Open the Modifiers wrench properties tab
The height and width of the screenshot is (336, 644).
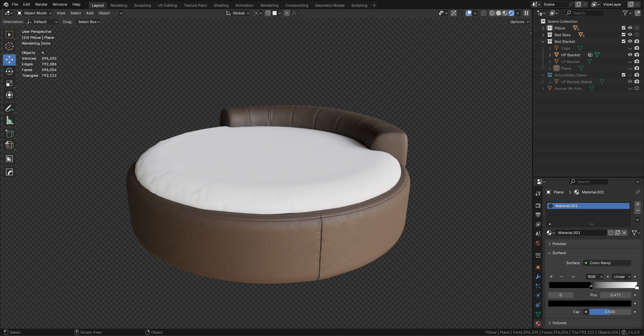click(x=538, y=277)
